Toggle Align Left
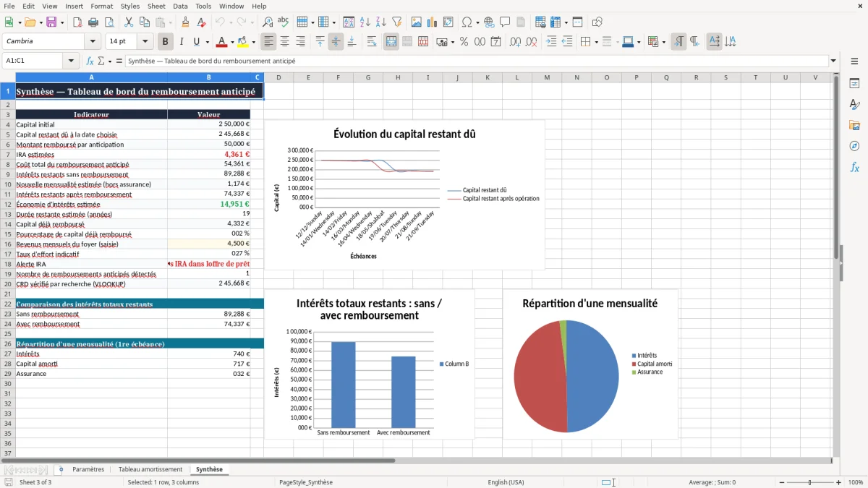This screenshot has height=488, width=868. coord(268,42)
